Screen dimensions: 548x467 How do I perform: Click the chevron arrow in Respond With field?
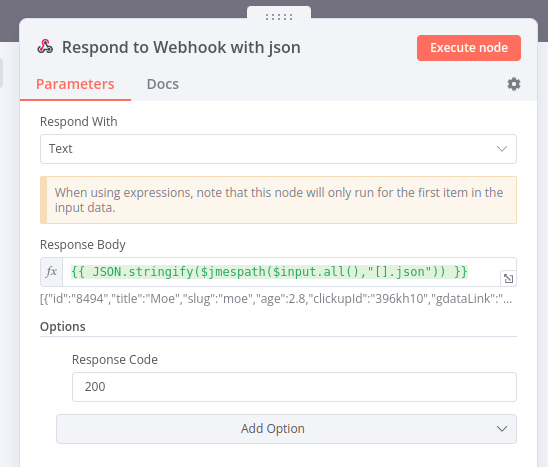tap(502, 149)
